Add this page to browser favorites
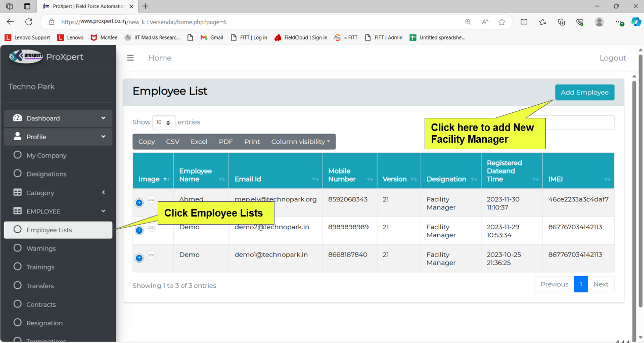 tap(501, 22)
